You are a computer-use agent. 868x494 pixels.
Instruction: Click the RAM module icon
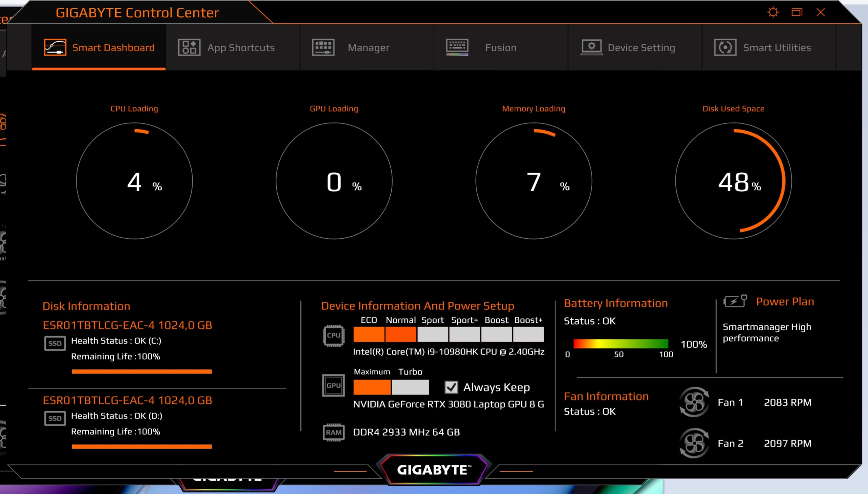click(x=333, y=432)
